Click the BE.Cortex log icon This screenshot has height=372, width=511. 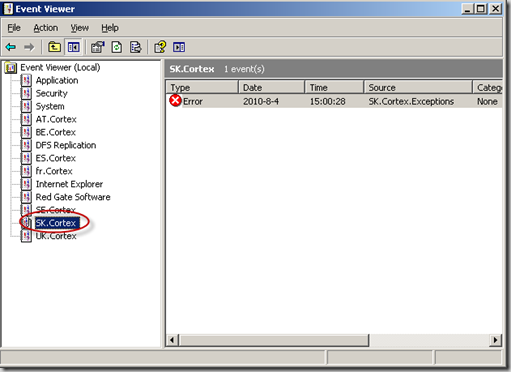(x=26, y=132)
